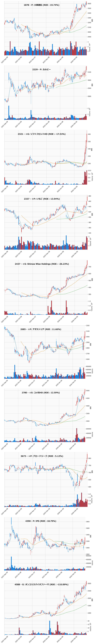
Task: Select the 1878 大東建託 chart title
Action: click(42, 5)
